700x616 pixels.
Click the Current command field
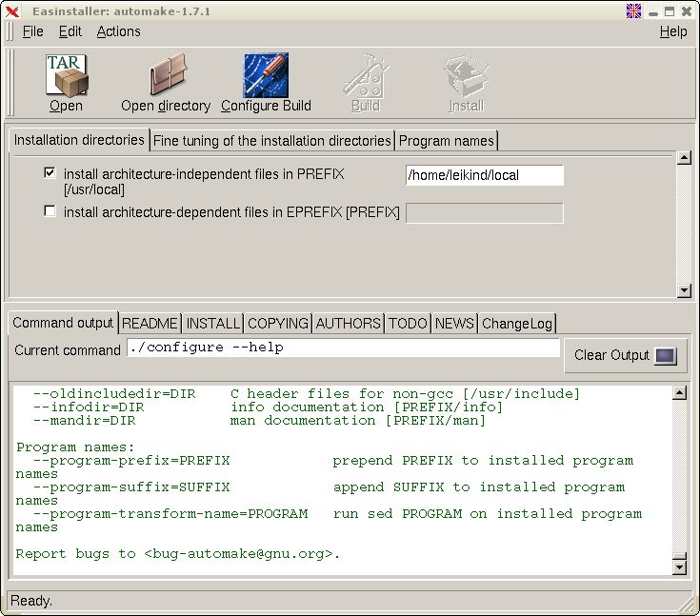point(343,348)
